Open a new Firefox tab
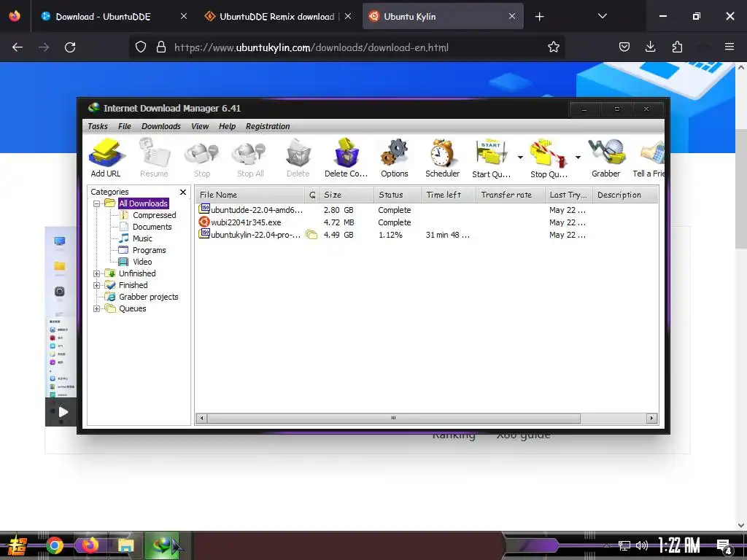The width and height of the screenshot is (747, 560). [539, 17]
